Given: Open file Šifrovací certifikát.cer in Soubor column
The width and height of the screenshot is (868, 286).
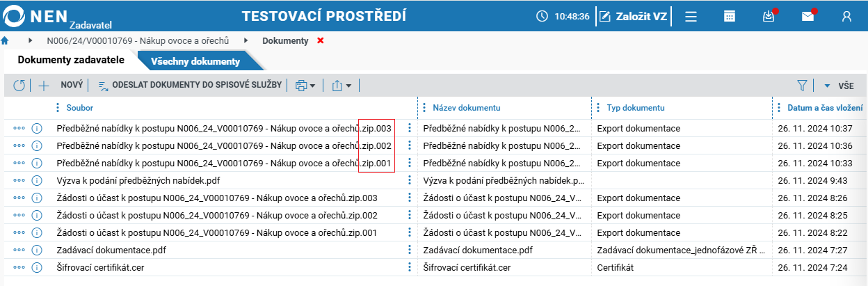Looking at the screenshot, I should [100, 267].
